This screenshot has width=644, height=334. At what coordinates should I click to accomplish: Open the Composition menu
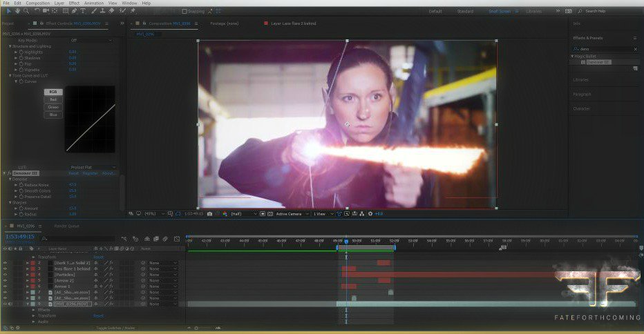click(38, 3)
